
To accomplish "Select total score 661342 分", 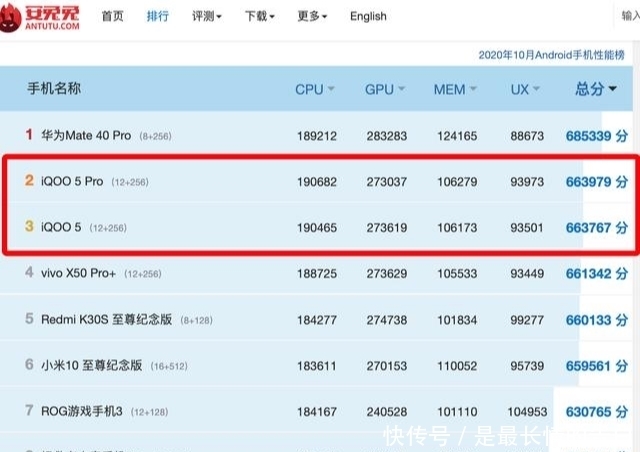I will (x=597, y=274).
